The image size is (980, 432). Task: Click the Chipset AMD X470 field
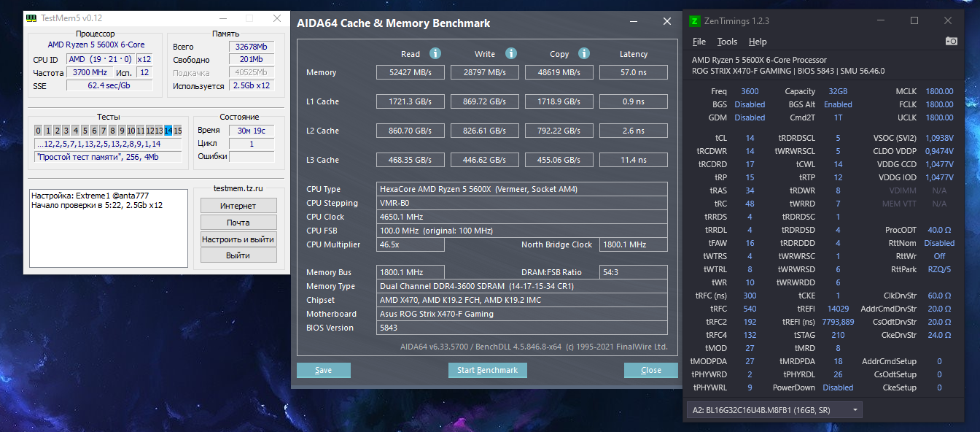point(522,300)
